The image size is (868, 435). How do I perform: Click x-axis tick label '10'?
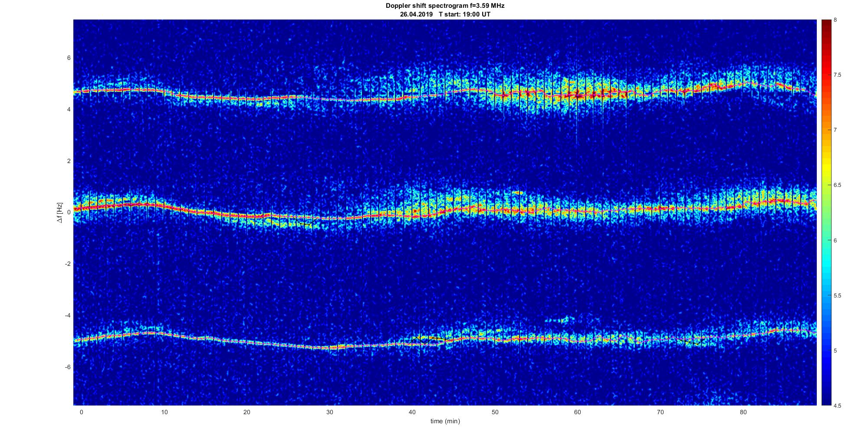(x=164, y=412)
